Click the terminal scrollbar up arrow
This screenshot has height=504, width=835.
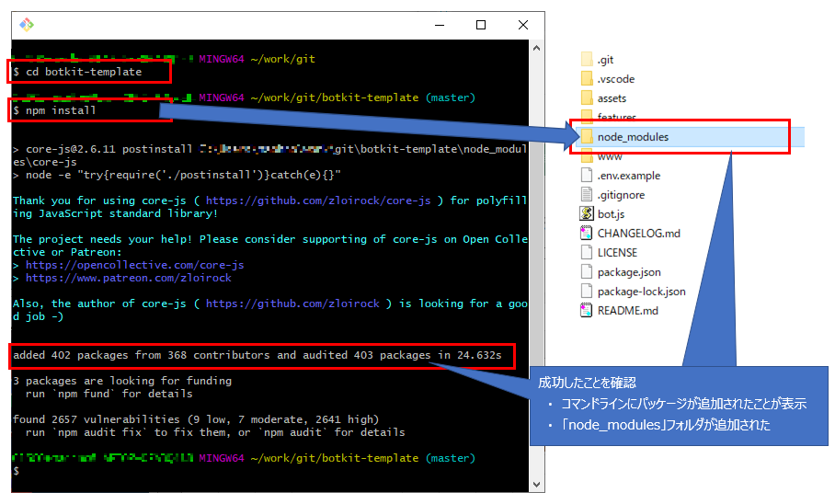coord(537,48)
